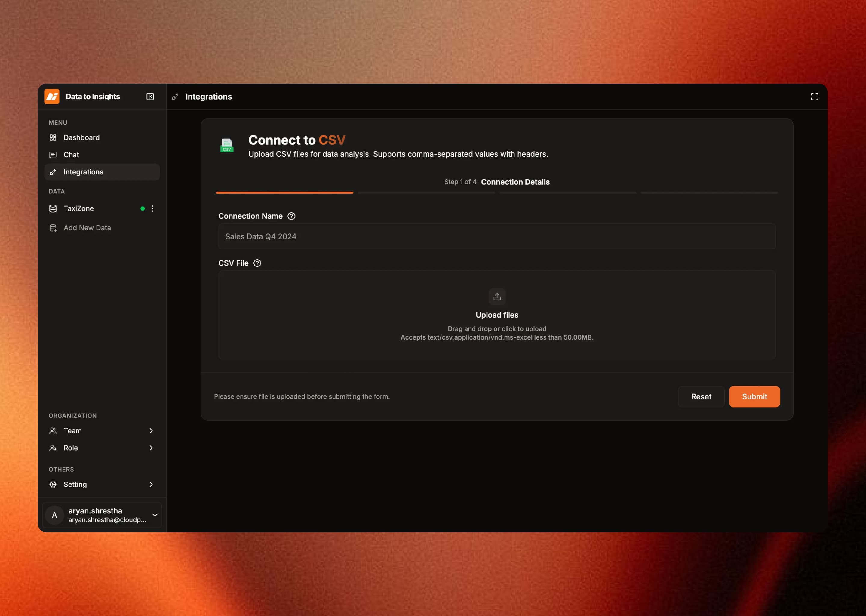Click the user avatar letter A
The width and height of the screenshot is (866, 616).
(x=55, y=515)
